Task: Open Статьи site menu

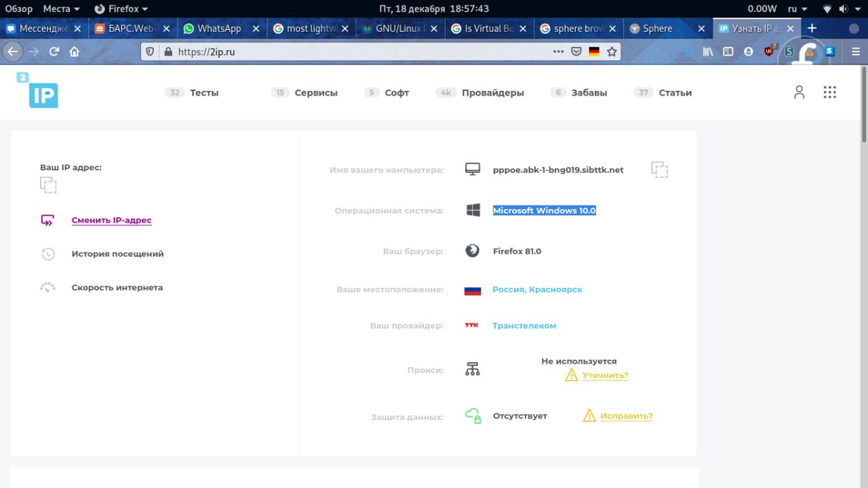Action: (663, 93)
